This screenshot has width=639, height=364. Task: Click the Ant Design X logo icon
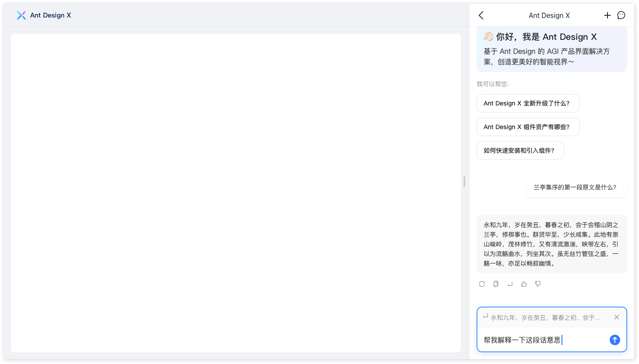21,15
